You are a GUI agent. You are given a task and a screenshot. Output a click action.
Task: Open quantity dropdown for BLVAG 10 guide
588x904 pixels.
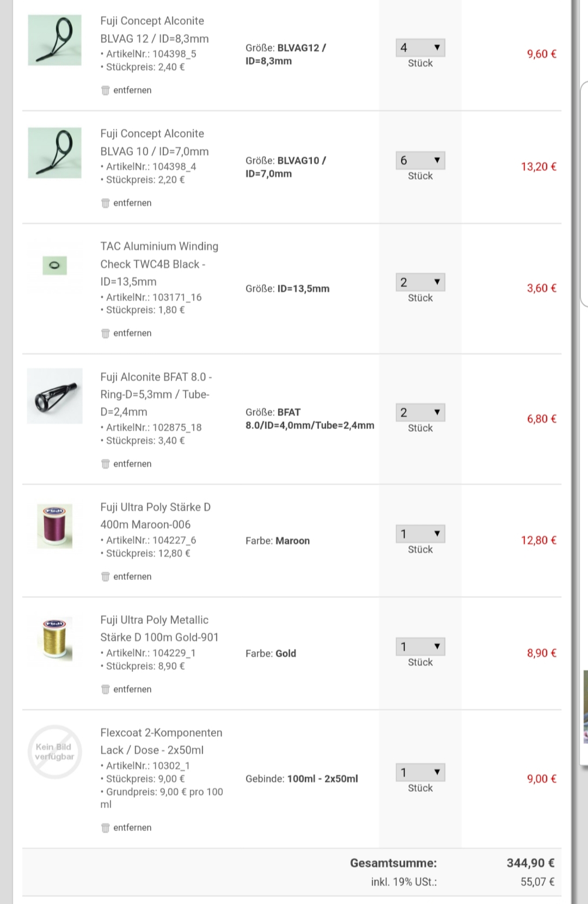tap(420, 161)
